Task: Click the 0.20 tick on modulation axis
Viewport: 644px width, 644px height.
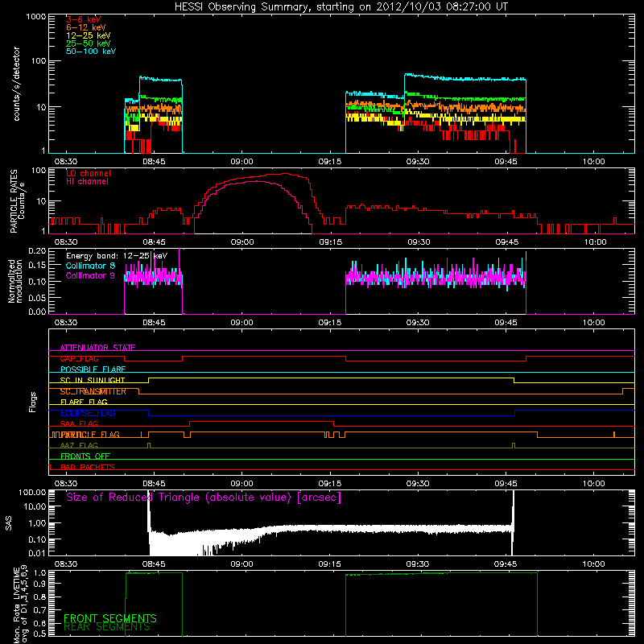Action: point(37,250)
